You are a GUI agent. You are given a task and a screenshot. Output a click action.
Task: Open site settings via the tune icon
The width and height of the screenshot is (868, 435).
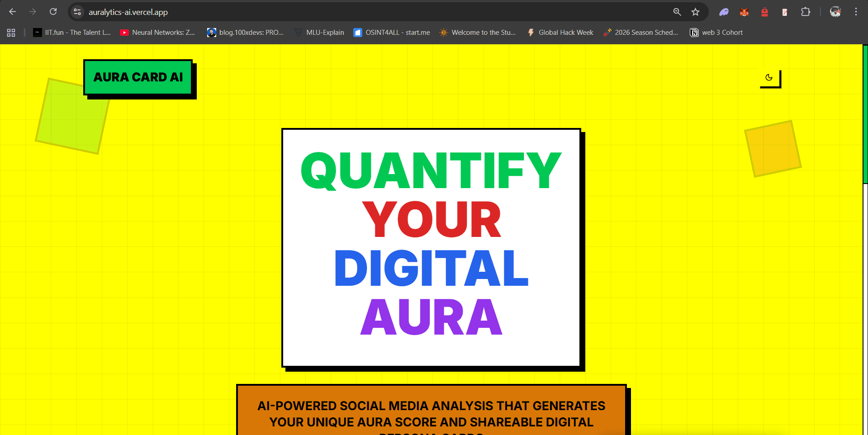coord(77,12)
